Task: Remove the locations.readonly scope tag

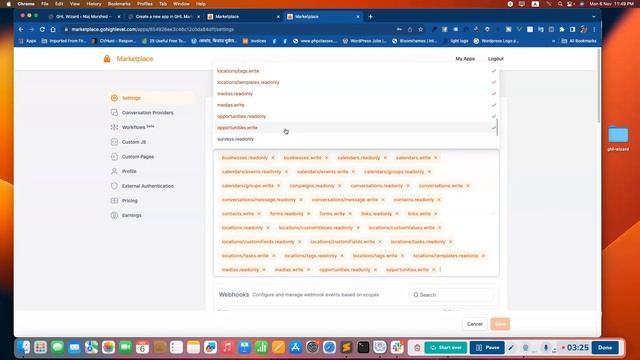Action: coord(268,228)
